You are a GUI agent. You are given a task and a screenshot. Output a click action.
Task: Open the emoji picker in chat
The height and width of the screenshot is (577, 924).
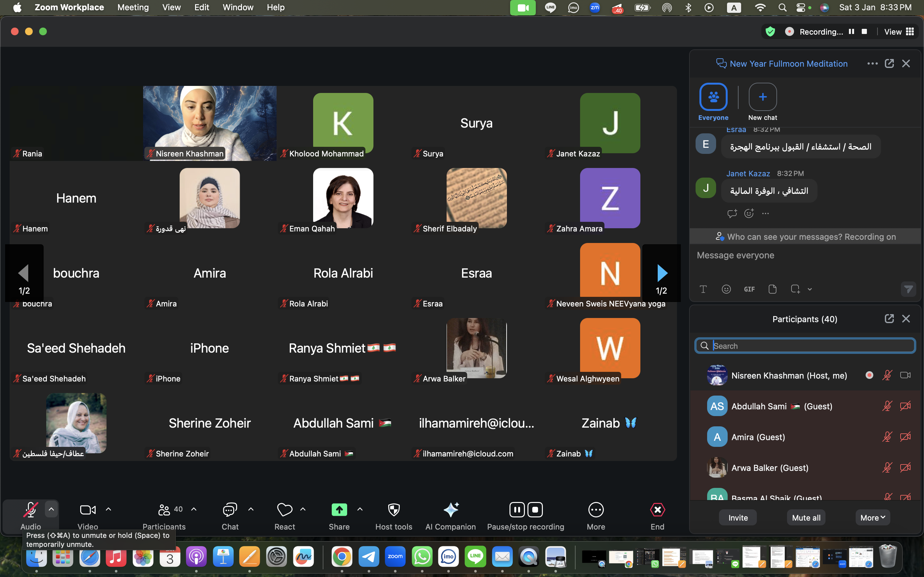point(726,289)
